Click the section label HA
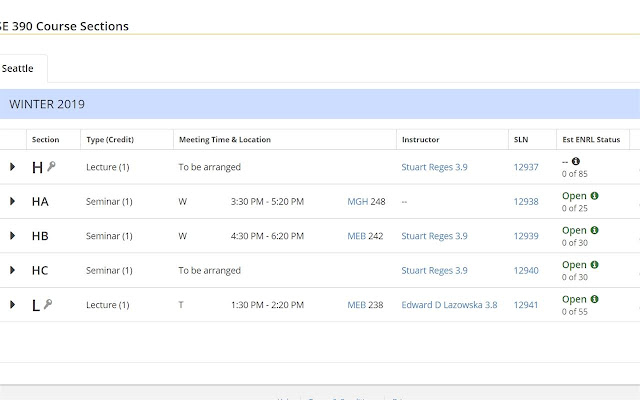The width and height of the screenshot is (640, 400). click(40, 201)
